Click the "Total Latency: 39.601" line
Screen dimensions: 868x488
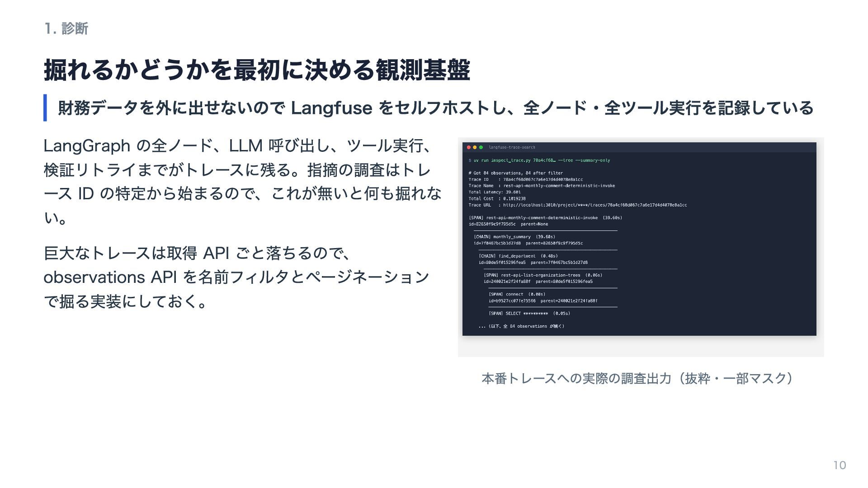[495, 192]
